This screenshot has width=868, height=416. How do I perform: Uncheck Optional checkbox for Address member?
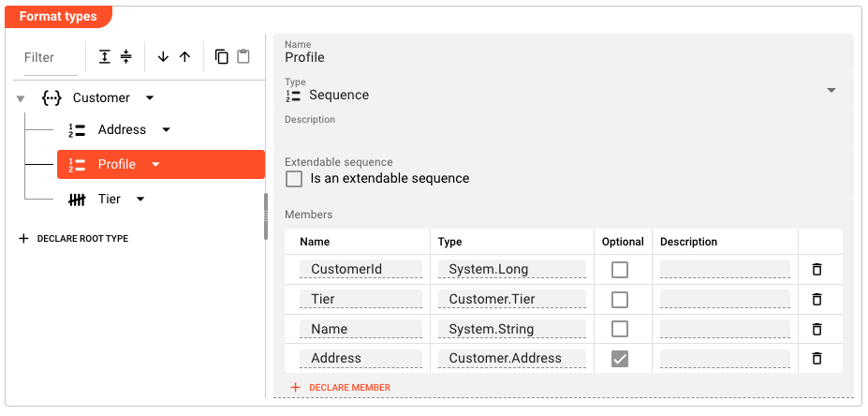[x=620, y=359]
